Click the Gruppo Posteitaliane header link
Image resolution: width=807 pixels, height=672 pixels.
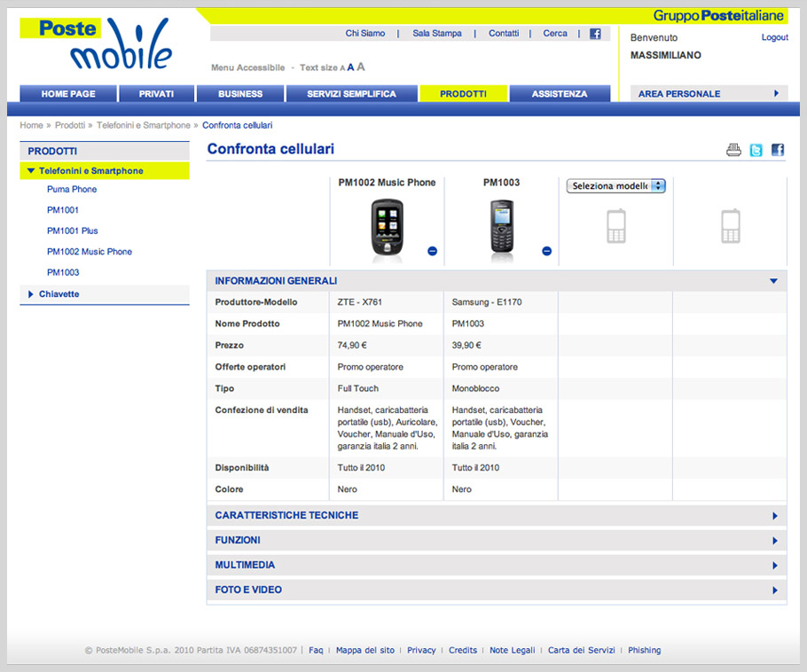coord(718,16)
